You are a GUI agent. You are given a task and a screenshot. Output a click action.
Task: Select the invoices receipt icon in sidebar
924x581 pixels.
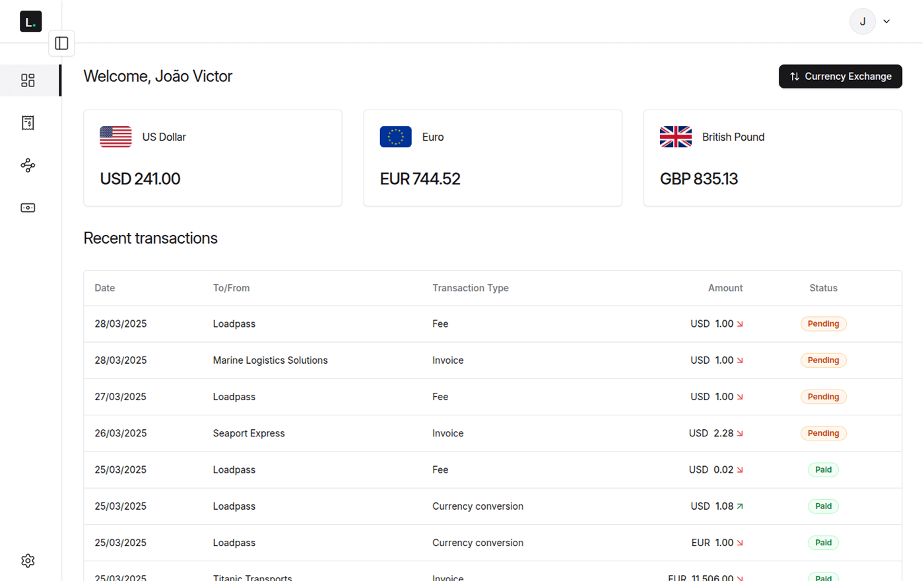tap(28, 123)
